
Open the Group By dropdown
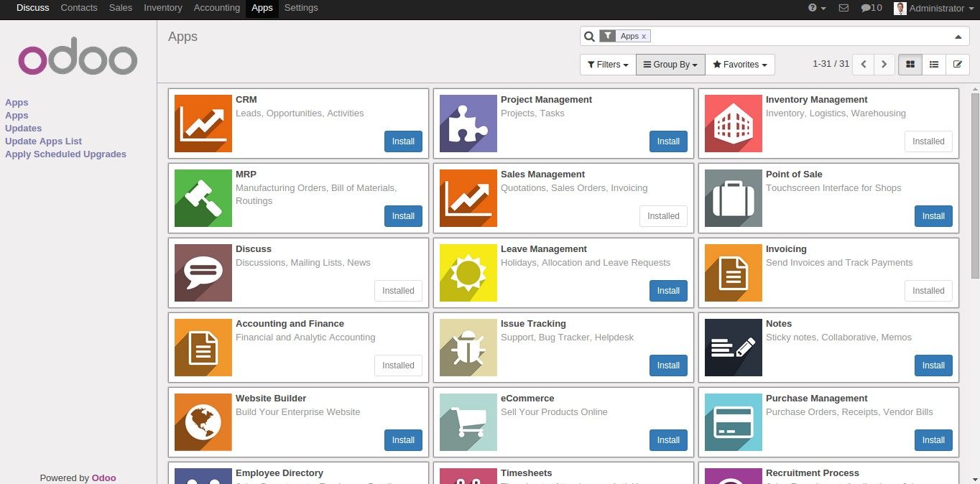[670, 65]
